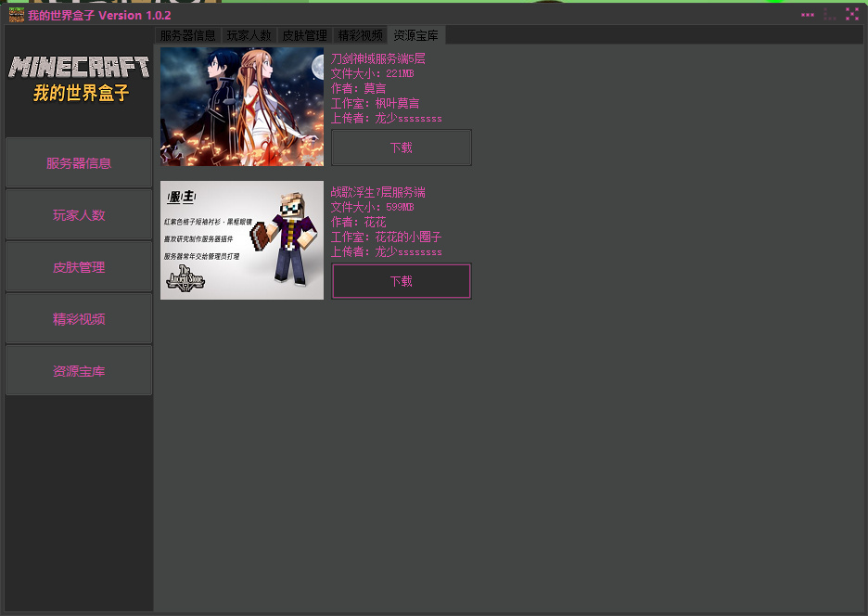Image resolution: width=868 pixels, height=616 pixels.
Task: Click the text 工作室: 花花的小圈子
Action: 387,237
